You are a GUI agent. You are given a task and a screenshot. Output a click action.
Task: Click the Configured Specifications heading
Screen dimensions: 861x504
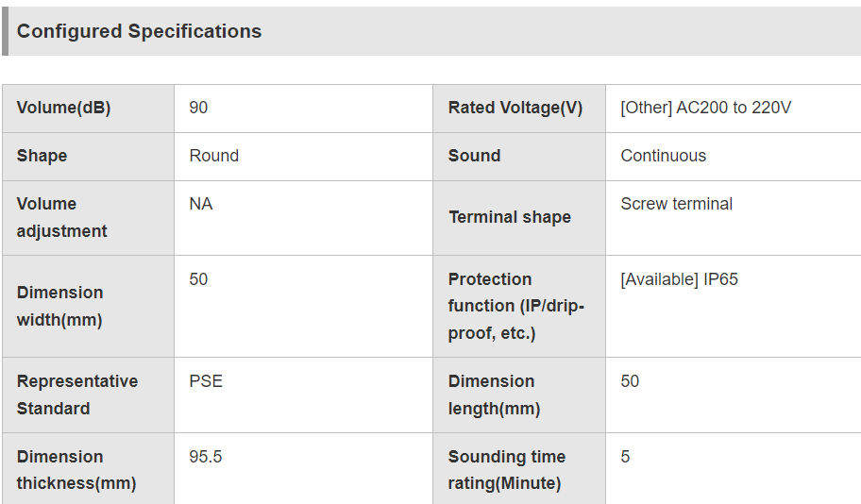click(139, 31)
